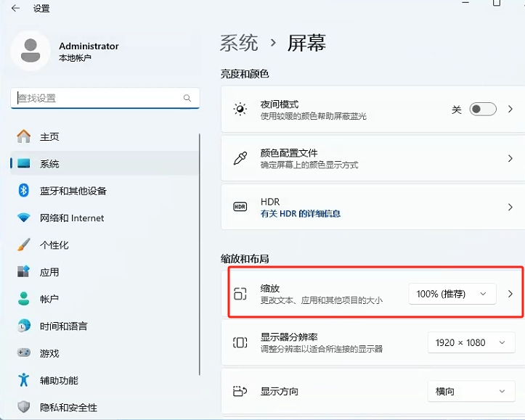Image resolution: width=525 pixels, height=420 pixels.
Task: Expand the HDR row chevron
Action: tap(510, 207)
